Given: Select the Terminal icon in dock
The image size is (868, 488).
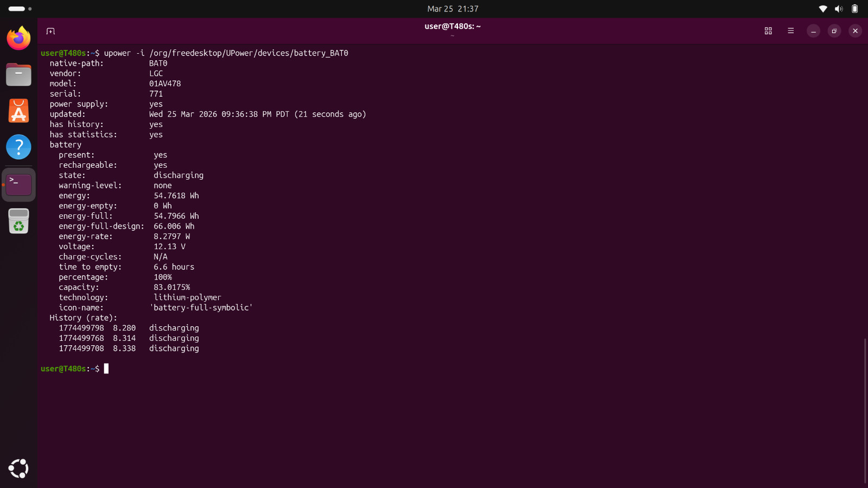Looking at the screenshot, I should click(x=18, y=185).
